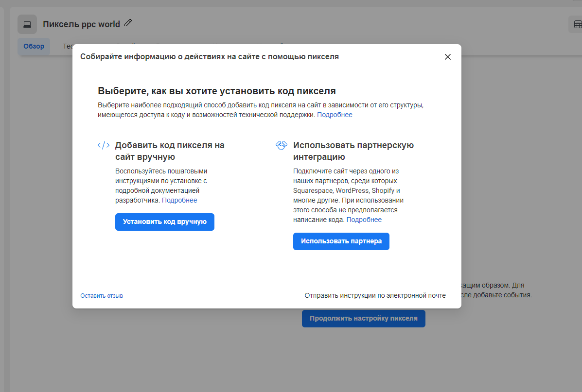
Task: Open Подробнее link under manual installation text
Action: (x=179, y=200)
